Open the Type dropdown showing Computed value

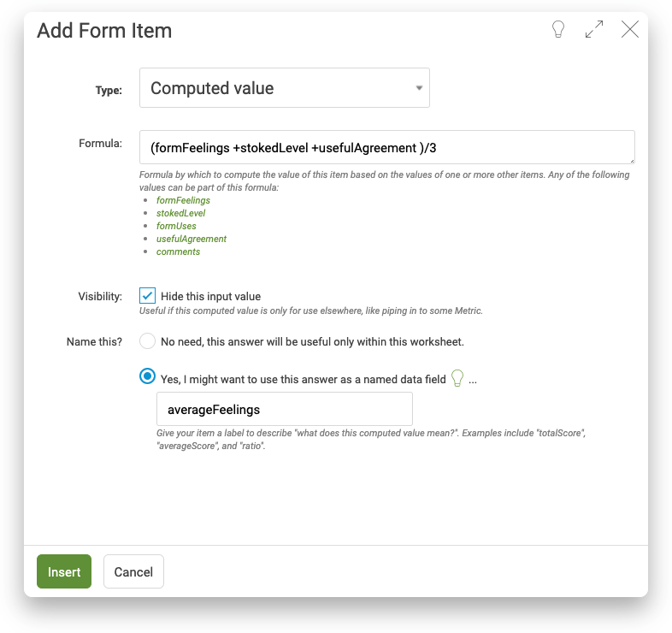click(285, 88)
